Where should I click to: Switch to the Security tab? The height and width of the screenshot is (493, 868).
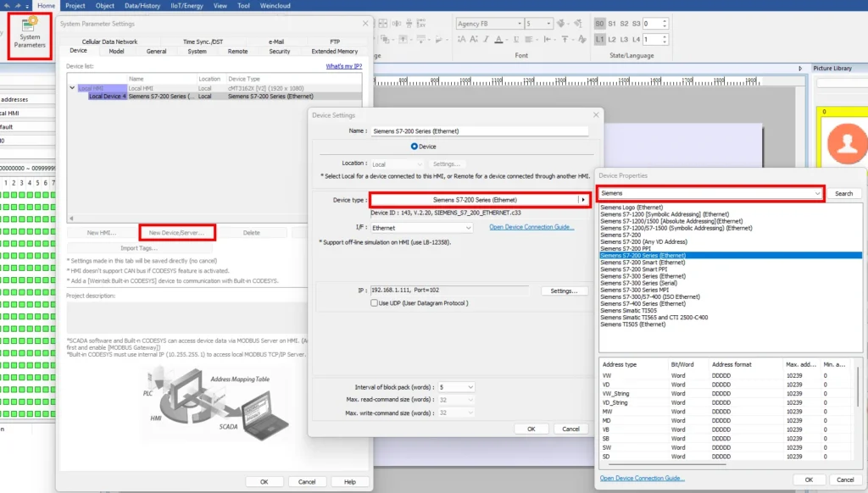pos(279,52)
